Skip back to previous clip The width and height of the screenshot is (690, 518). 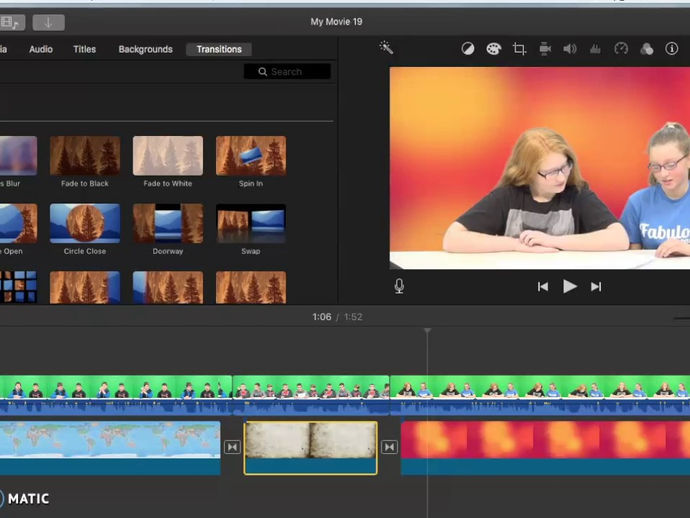(543, 287)
